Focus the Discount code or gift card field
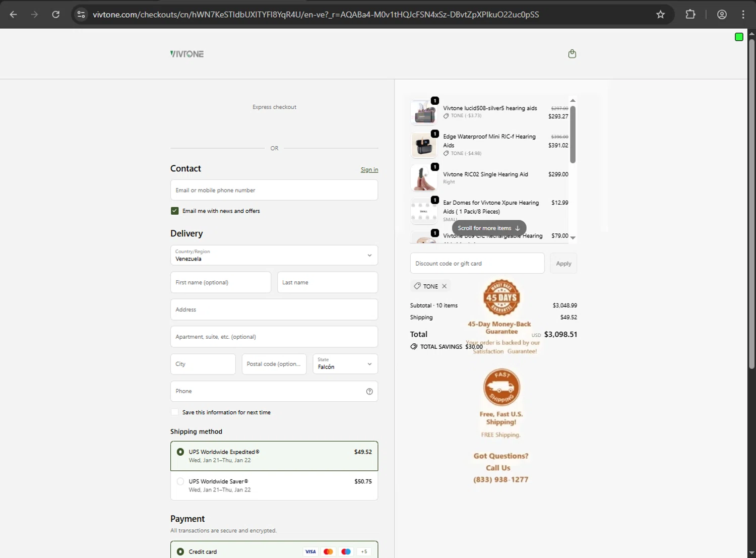Screen dimensions: 756x558 pos(477,264)
